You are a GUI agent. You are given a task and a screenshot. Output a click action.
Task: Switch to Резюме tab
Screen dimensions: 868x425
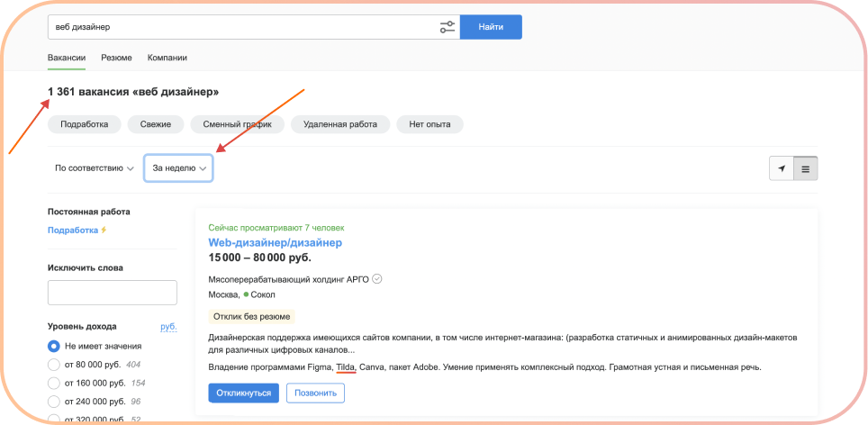click(x=116, y=58)
